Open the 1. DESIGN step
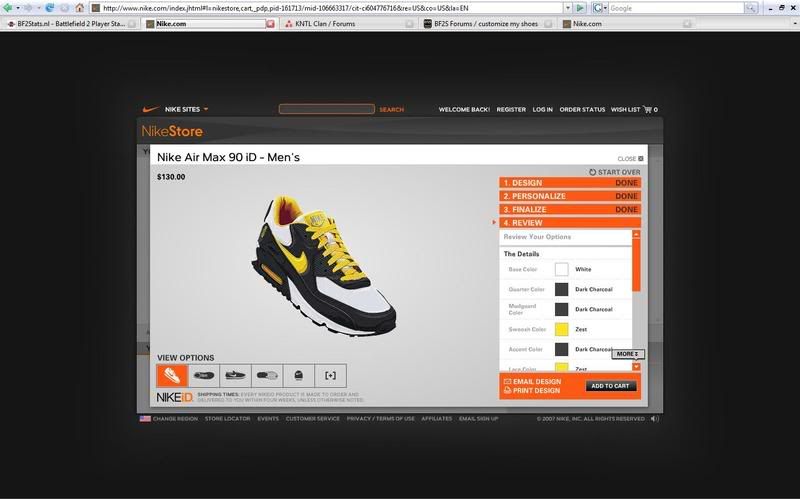The image size is (800, 500). pyautogui.click(x=570, y=183)
